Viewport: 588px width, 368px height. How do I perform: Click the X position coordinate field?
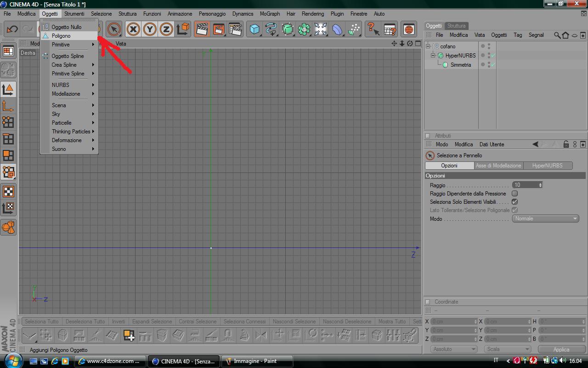453,322
